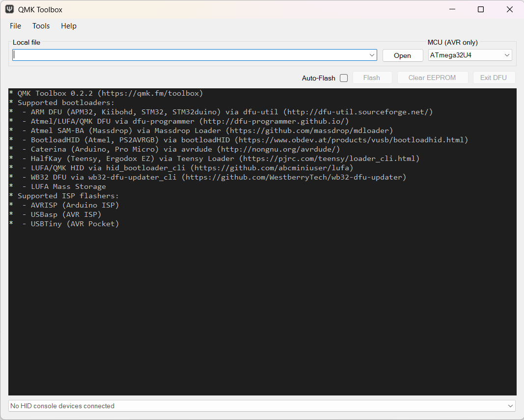Click the Exit DFU button

click(494, 78)
